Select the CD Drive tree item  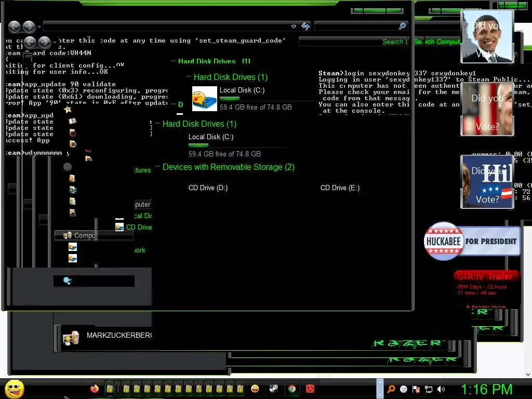[139, 227]
